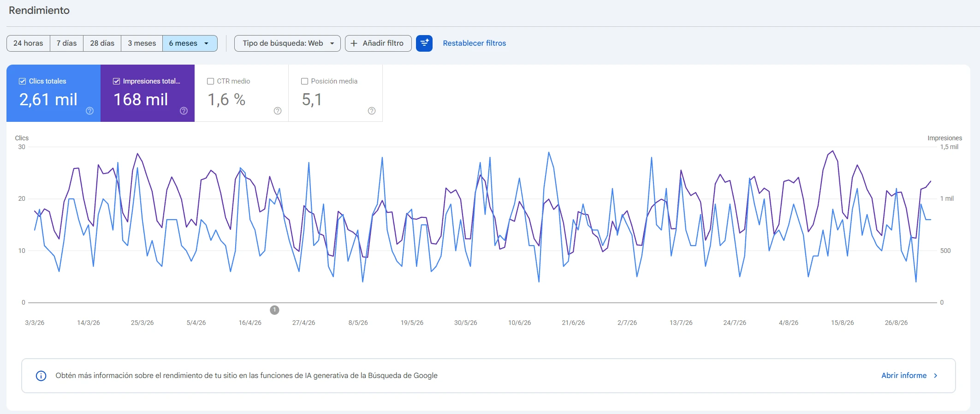Select the 24 horas range tab
The image size is (980, 414).
coord(28,43)
